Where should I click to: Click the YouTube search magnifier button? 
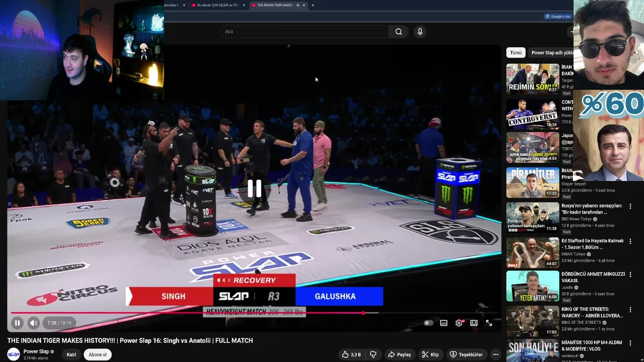click(x=398, y=32)
